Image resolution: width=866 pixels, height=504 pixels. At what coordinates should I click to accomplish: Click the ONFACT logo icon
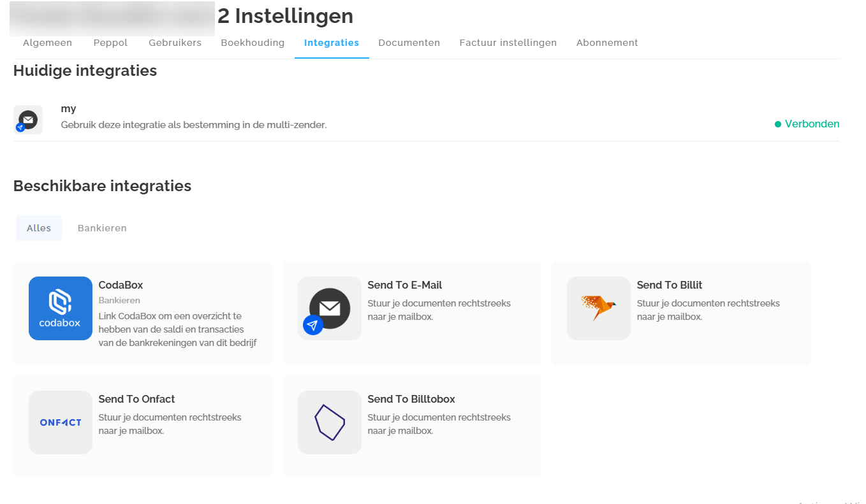[x=61, y=422]
